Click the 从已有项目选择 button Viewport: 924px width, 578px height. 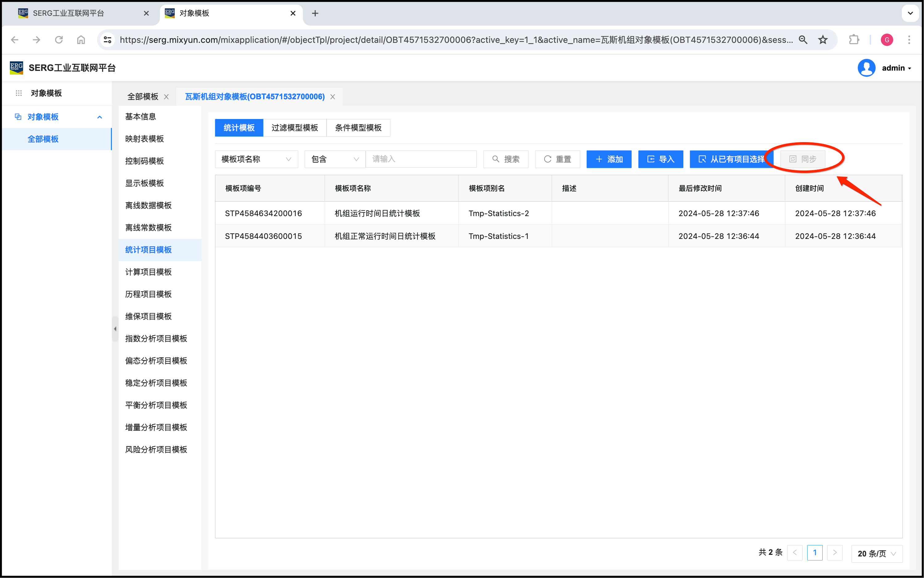[731, 159]
